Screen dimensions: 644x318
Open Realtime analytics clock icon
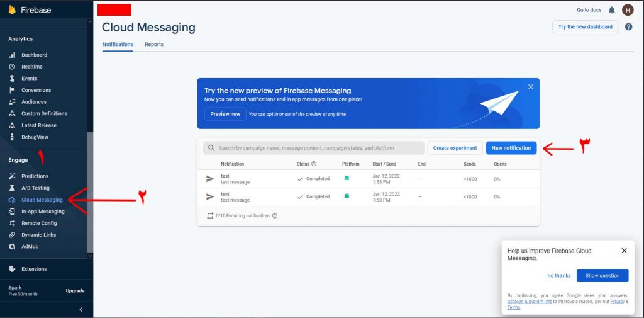click(x=13, y=67)
